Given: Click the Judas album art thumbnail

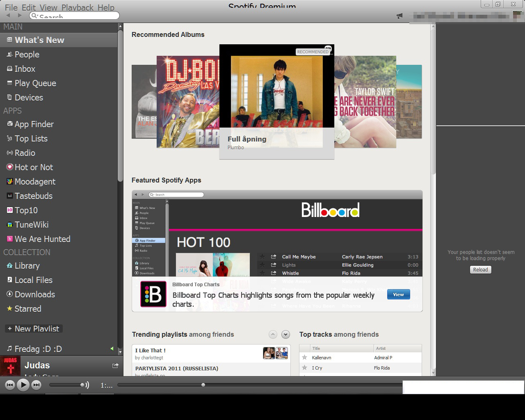Looking at the screenshot, I should coord(10,365).
